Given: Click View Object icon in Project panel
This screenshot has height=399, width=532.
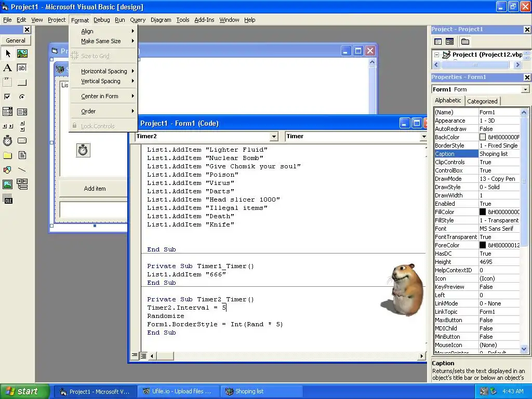Looking at the screenshot, I should 449,42.
